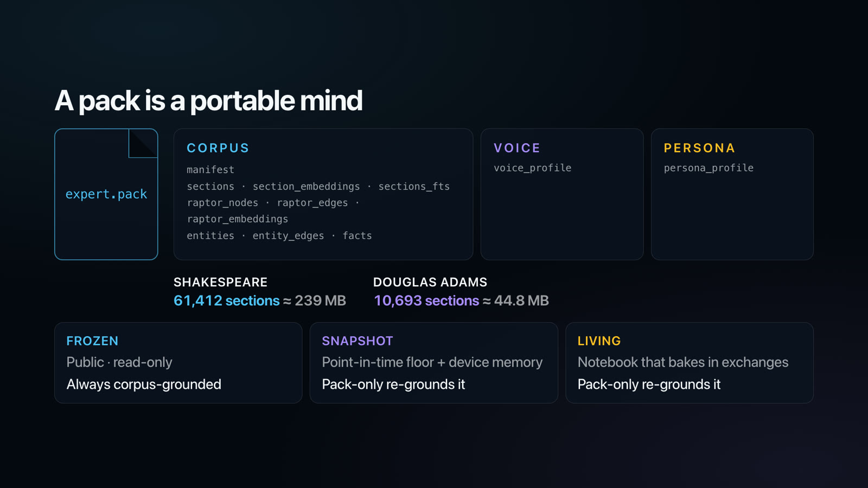Image resolution: width=868 pixels, height=488 pixels.
Task: Click the voice_profile text
Action: [532, 168]
